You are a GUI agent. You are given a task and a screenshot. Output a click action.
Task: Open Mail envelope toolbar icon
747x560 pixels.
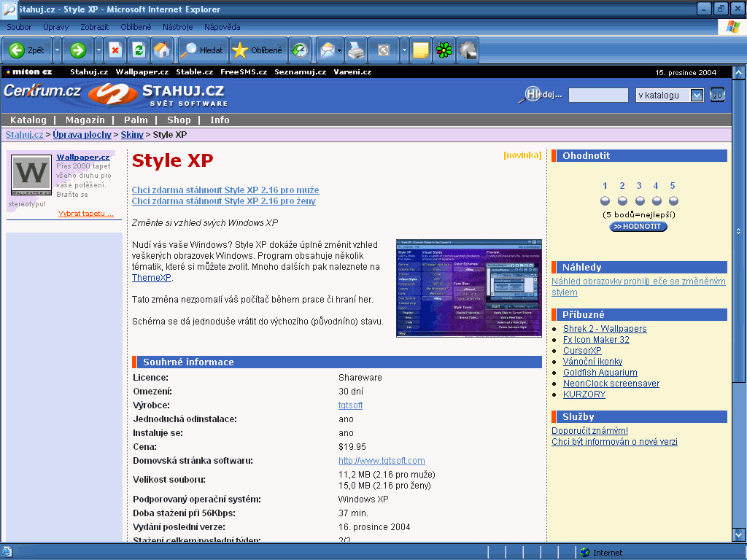[x=328, y=50]
